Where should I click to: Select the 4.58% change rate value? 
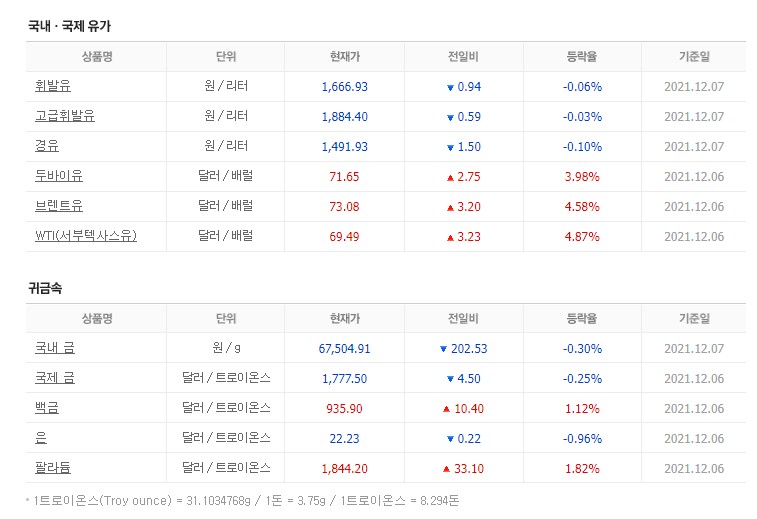click(x=582, y=207)
